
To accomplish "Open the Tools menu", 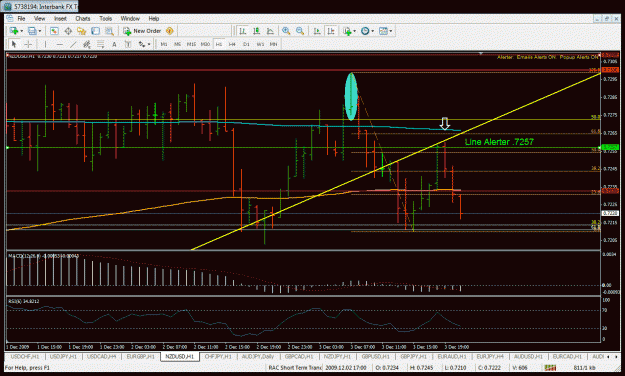I will [105, 18].
